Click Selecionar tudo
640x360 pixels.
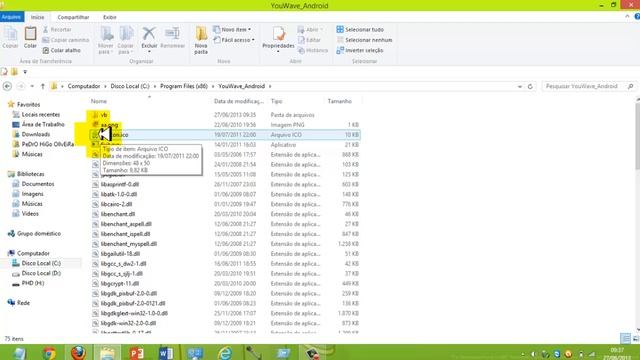point(360,29)
